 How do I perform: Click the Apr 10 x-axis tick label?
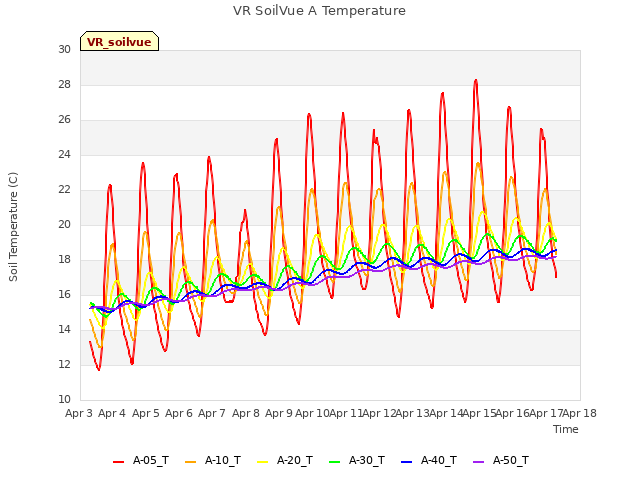click(312, 413)
